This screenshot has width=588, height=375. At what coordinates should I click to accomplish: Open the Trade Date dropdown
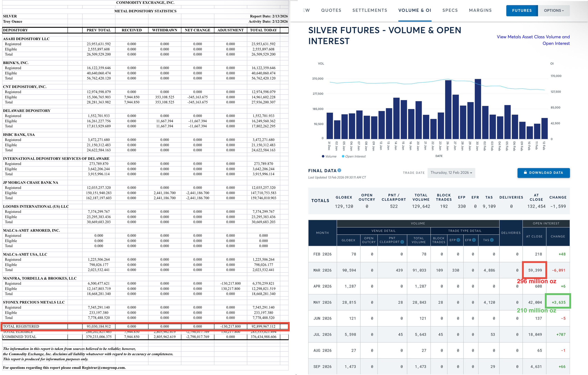(x=451, y=173)
